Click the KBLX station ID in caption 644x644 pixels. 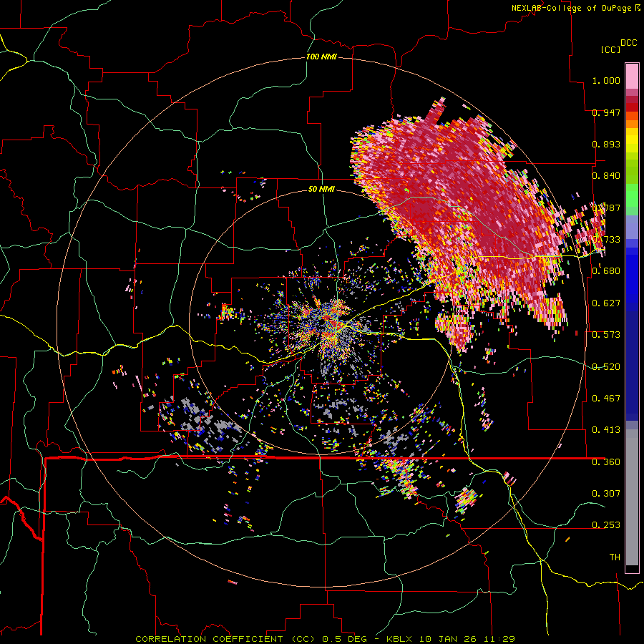tap(401, 639)
